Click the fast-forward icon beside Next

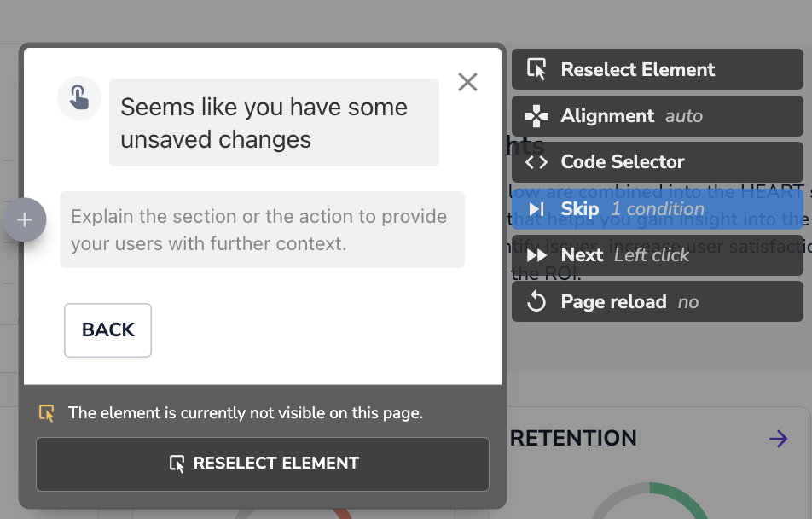(536, 255)
